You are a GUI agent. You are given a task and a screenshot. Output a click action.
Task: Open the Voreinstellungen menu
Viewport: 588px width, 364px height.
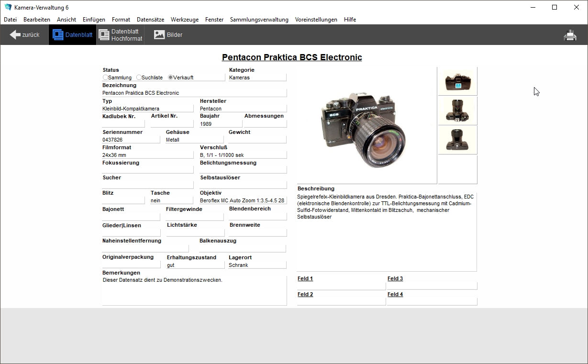pyautogui.click(x=316, y=20)
